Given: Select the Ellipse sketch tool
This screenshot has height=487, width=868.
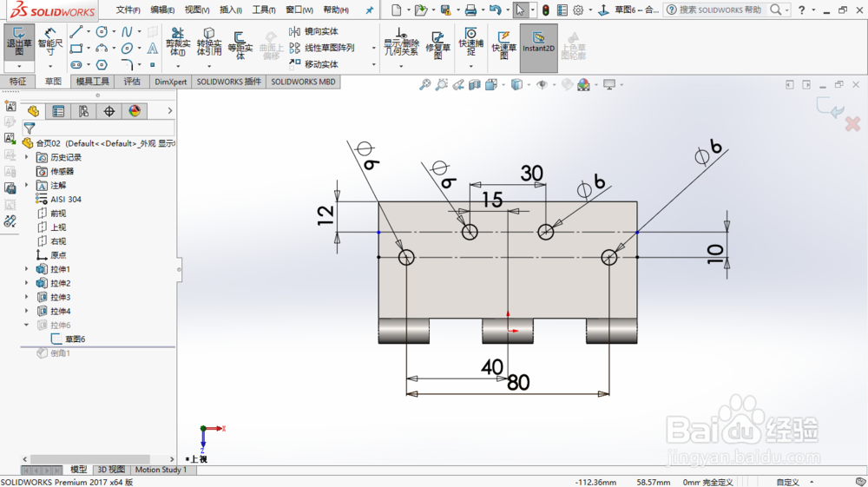Looking at the screenshot, I should (x=127, y=48).
